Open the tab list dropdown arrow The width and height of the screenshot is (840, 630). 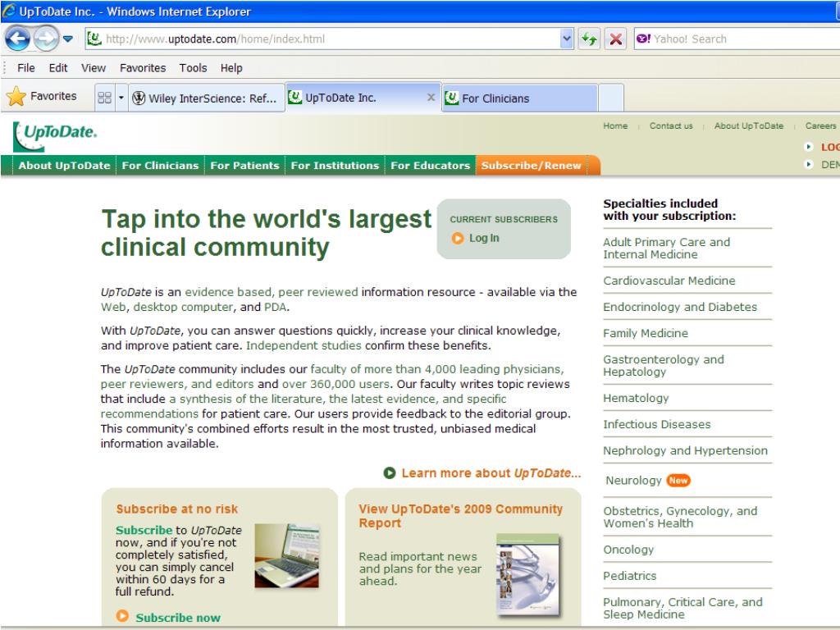(121, 98)
